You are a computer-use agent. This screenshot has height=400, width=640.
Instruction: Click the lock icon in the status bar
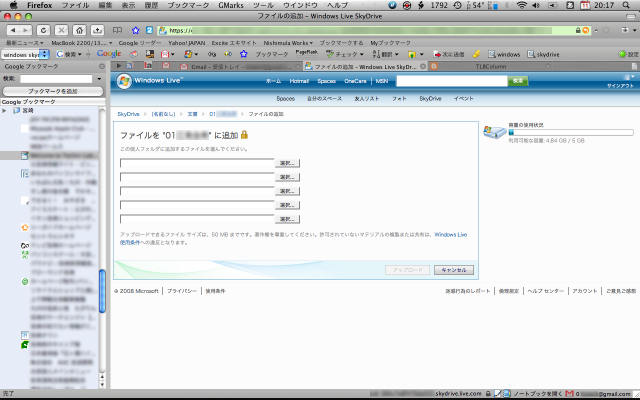(x=488, y=394)
